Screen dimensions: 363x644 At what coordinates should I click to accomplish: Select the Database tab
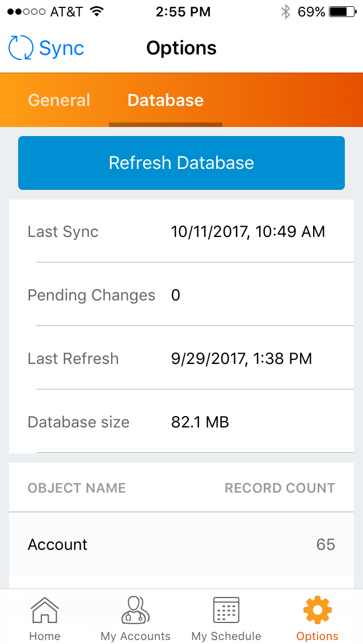[x=166, y=100]
